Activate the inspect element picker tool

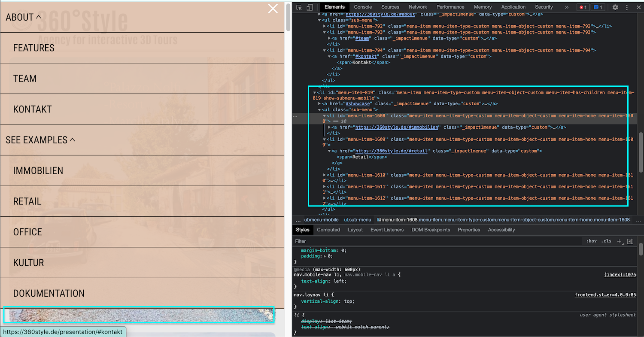tap(299, 7)
